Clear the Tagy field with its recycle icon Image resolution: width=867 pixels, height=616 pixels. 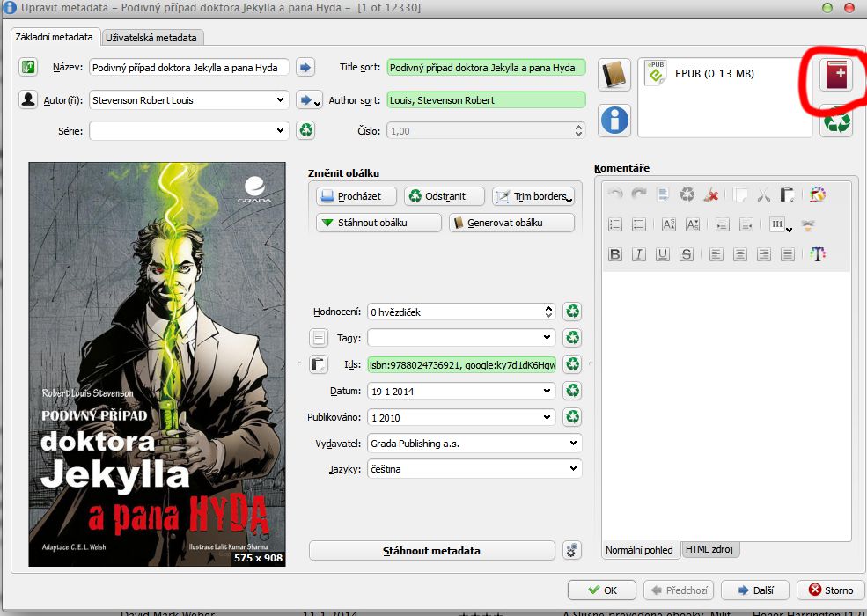[x=573, y=337]
